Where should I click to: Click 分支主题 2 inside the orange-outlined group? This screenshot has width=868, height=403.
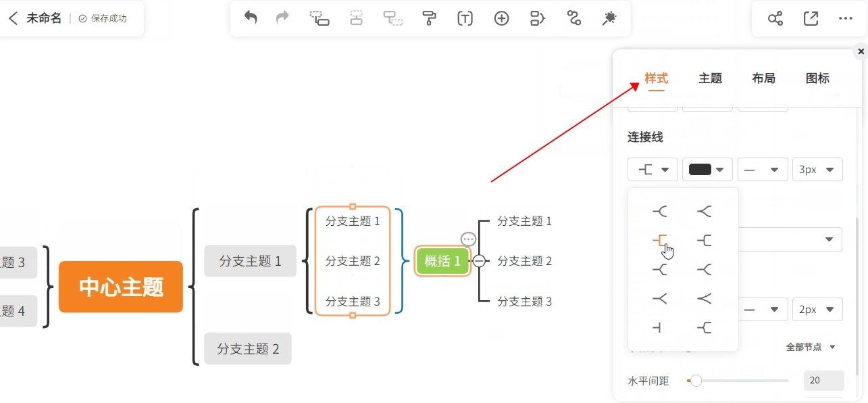(353, 261)
